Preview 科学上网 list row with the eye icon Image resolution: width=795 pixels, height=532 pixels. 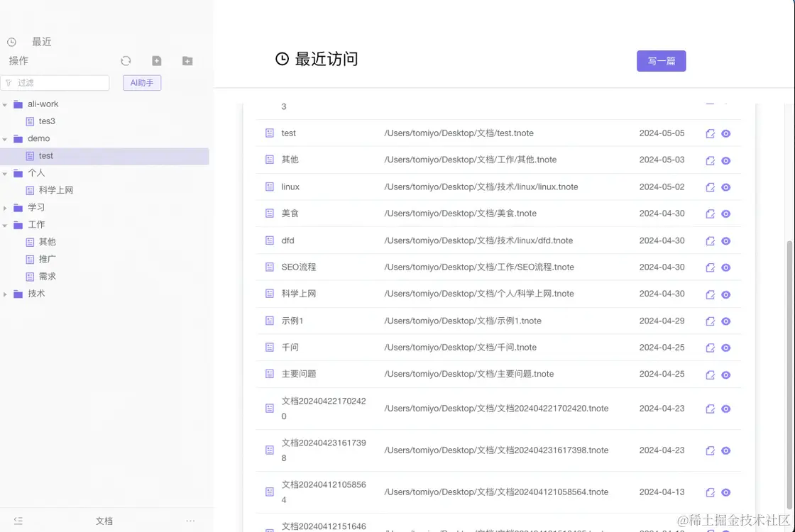pyautogui.click(x=725, y=294)
